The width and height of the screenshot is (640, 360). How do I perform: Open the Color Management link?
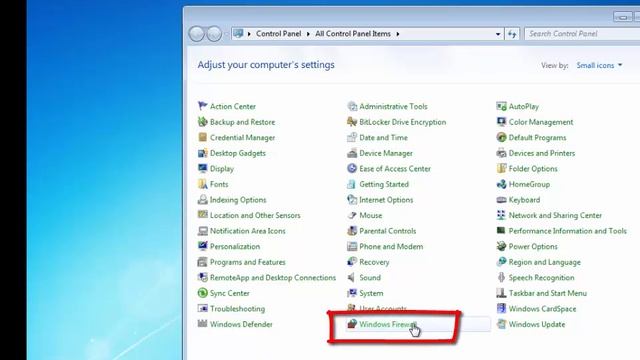coord(541,122)
